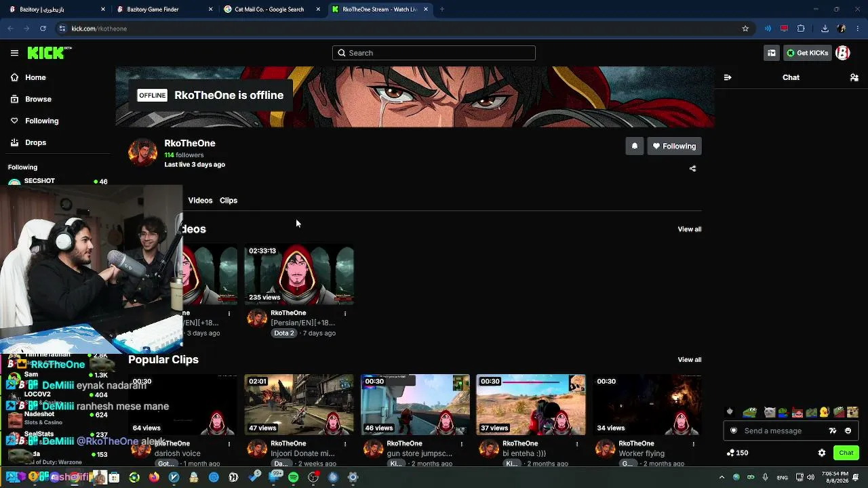Collapse the chat panel with the arrow icon
Viewport: 868px width, 488px height.
(x=728, y=77)
